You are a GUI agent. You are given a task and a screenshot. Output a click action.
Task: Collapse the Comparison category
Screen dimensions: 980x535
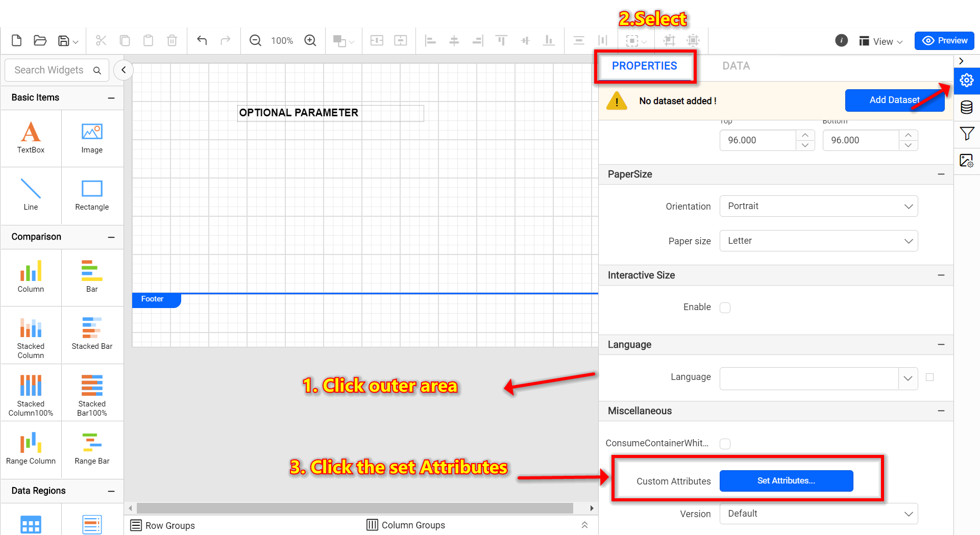tap(111, 237)
